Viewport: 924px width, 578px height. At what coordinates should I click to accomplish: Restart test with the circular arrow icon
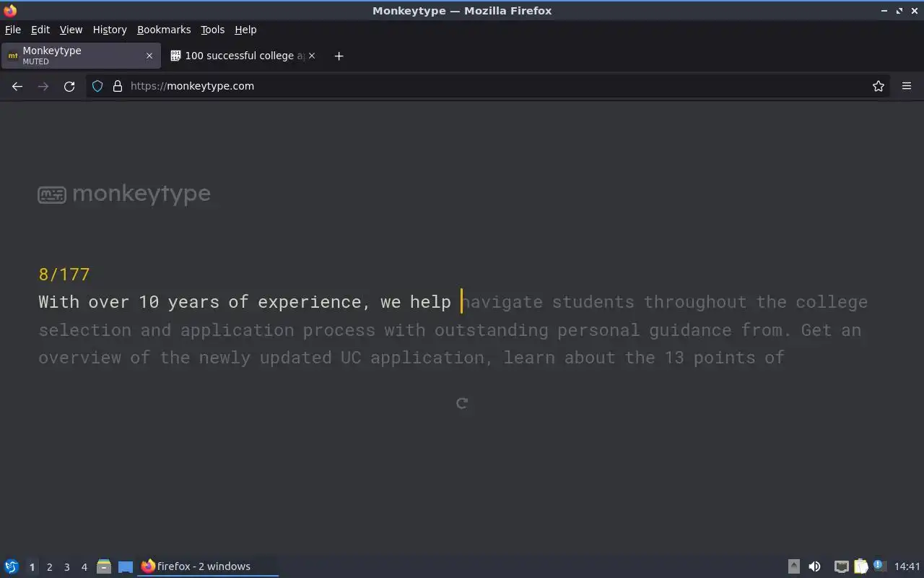click(x=462, y=403)
